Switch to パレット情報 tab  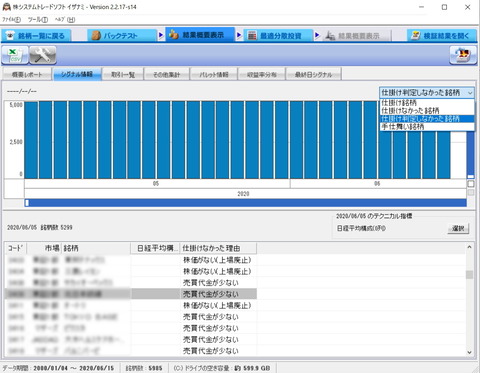(x=214, y=74)
